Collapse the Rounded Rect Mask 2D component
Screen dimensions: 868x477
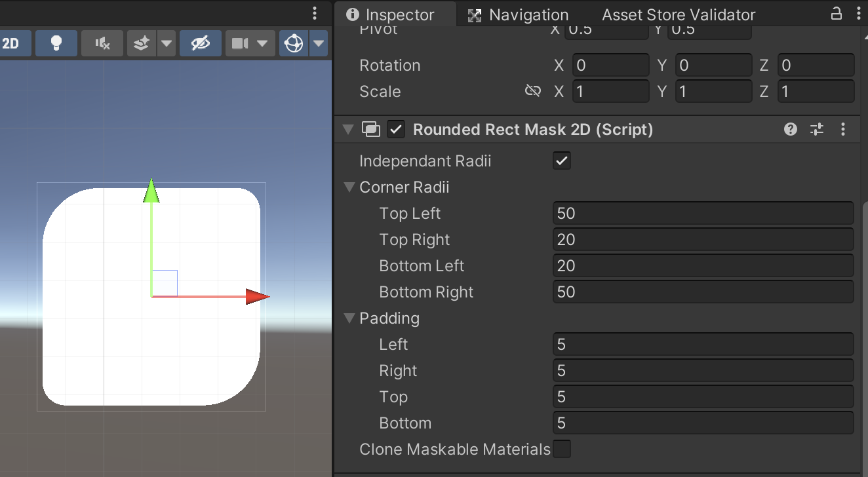(x=347, y=130)
